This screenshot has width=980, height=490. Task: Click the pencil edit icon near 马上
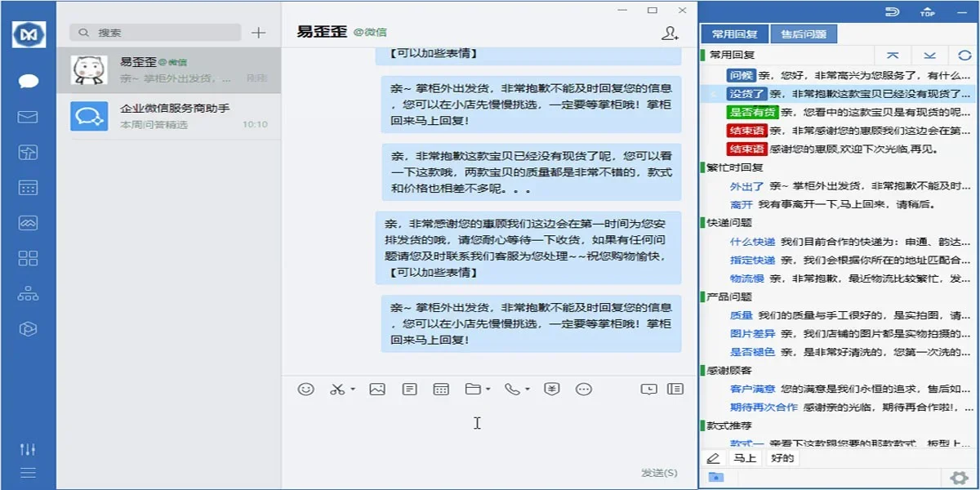tap(713, 458)
